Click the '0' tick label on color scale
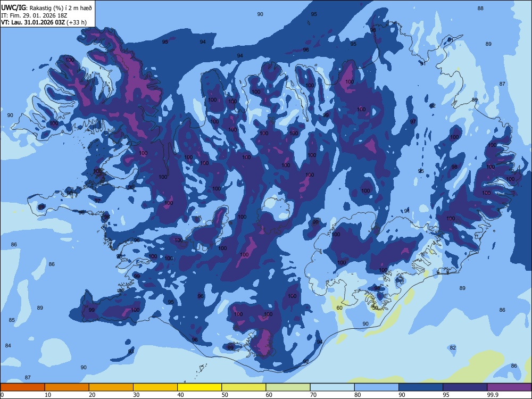 (2, 395)
